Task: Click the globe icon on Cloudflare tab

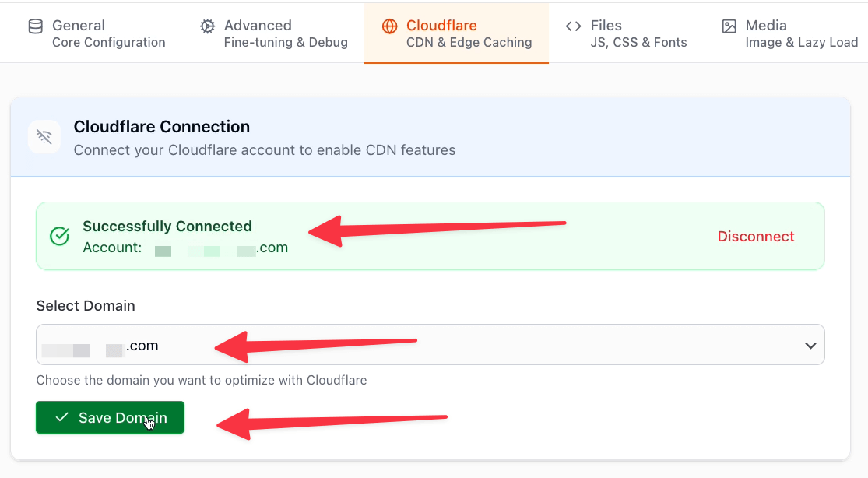Action: (x=389, y=26)
